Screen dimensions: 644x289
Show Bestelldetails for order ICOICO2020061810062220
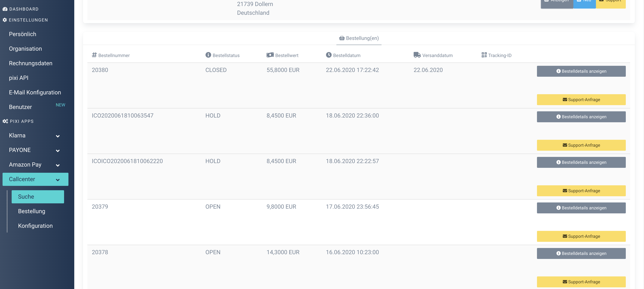(x=581, y=162)
